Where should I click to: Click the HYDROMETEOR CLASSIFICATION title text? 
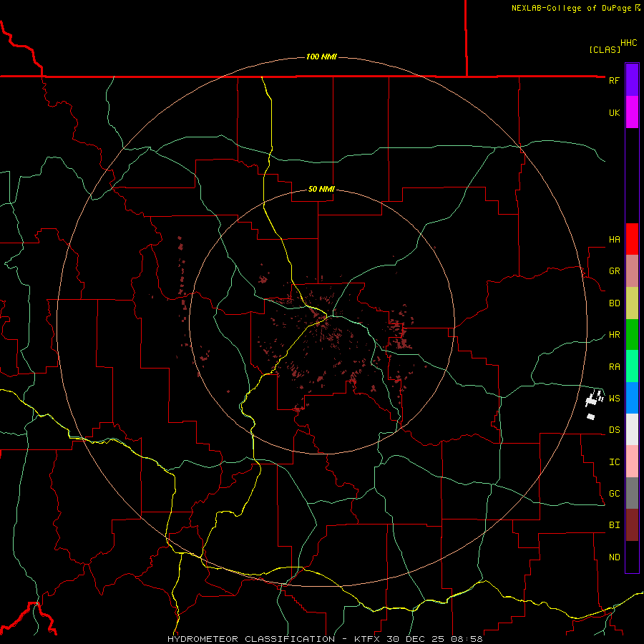251,639
